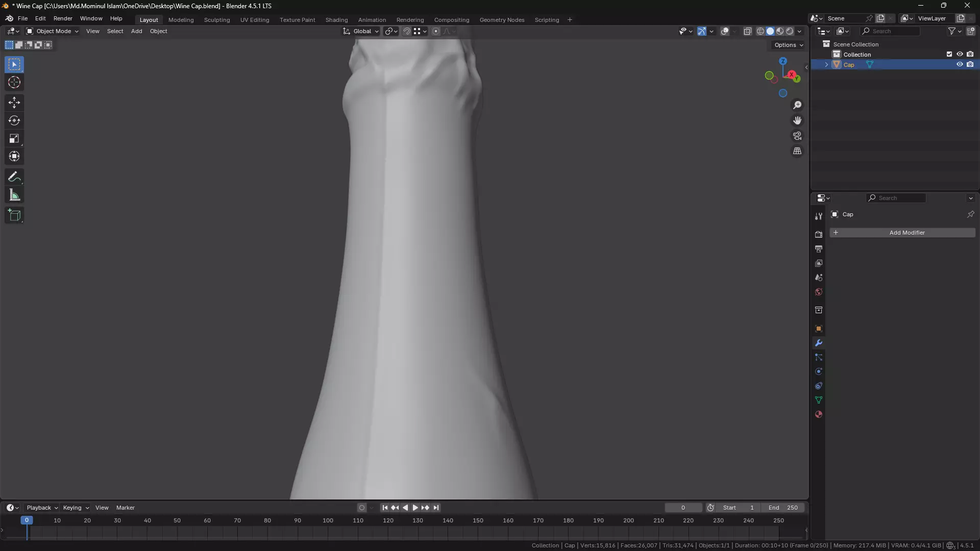This screenshot has height=551, width=980.
Task: Open the Object properties tab
Action: coord(819,329)
